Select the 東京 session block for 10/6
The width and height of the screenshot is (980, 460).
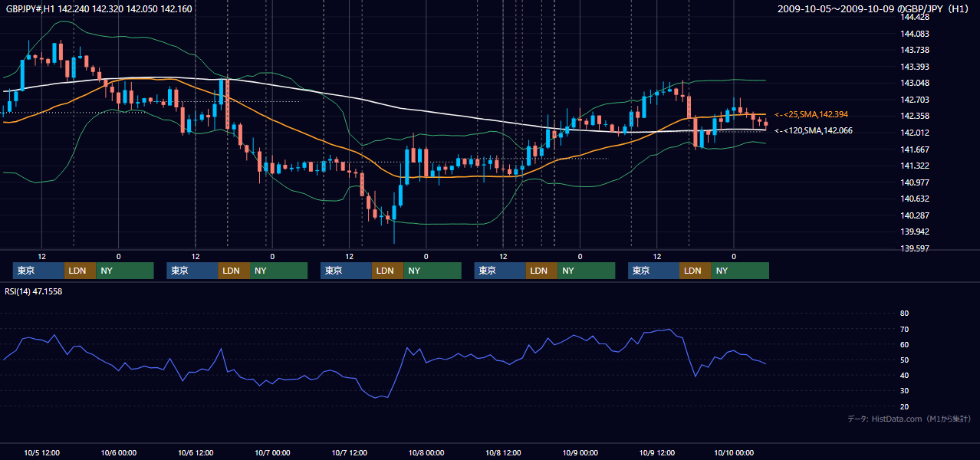point(192,271)
